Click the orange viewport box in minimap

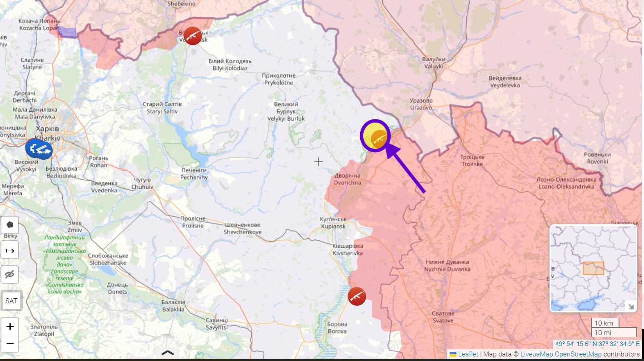coord(593,268)
